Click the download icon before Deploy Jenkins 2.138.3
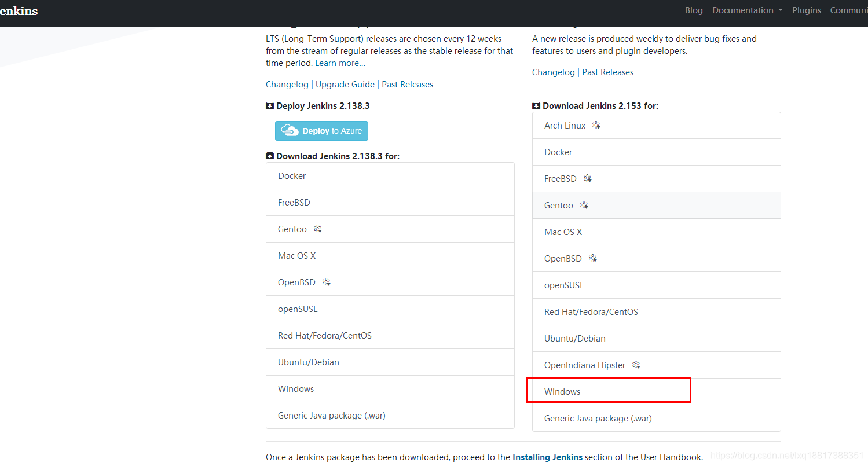This screenshot has height=466, width=868. 270,106
